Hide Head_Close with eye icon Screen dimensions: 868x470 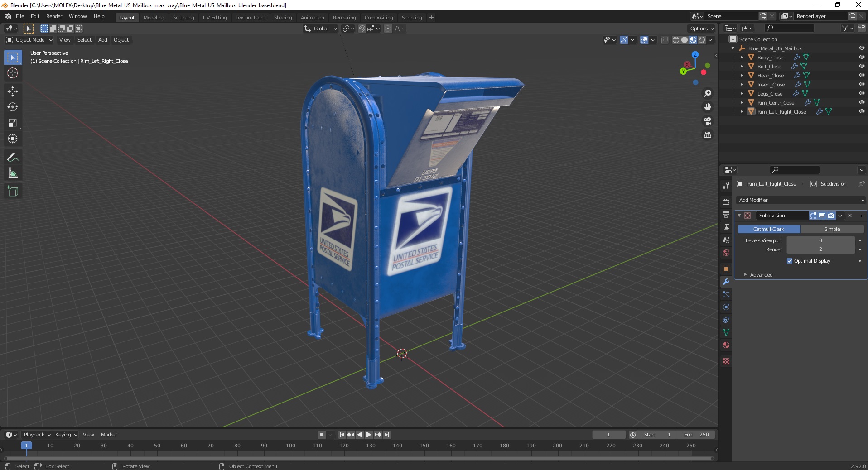(861, 75)
